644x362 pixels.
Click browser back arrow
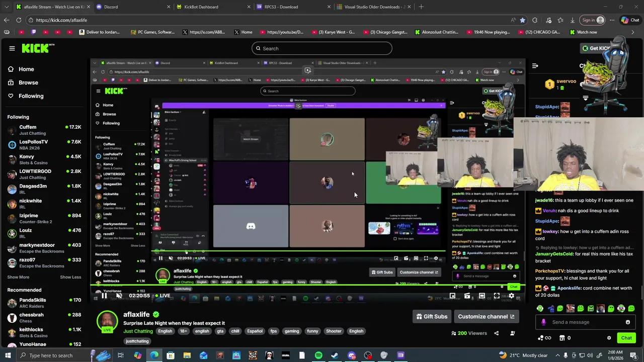pyautogui.click(x=7, y=20)
